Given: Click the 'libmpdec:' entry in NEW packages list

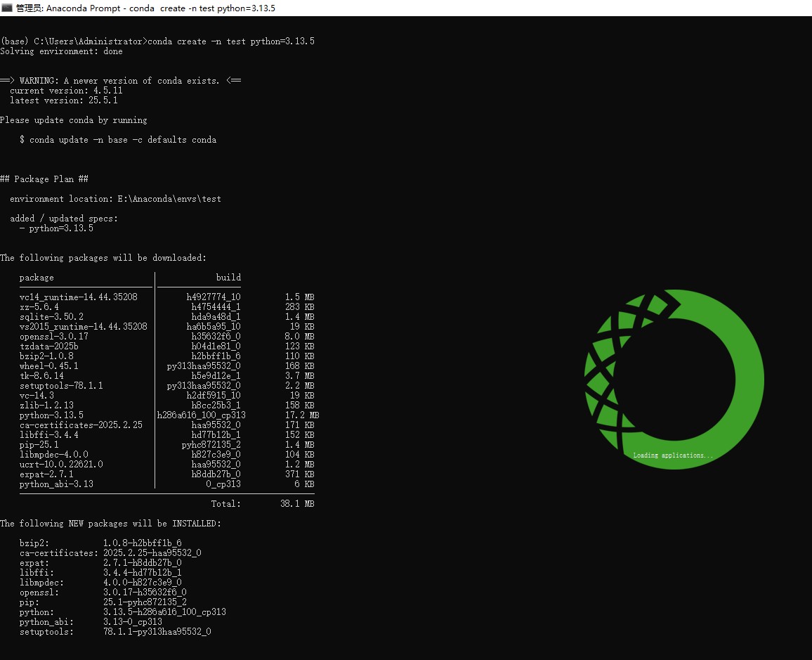Looking at the screenshot, I should click(41, 583).
